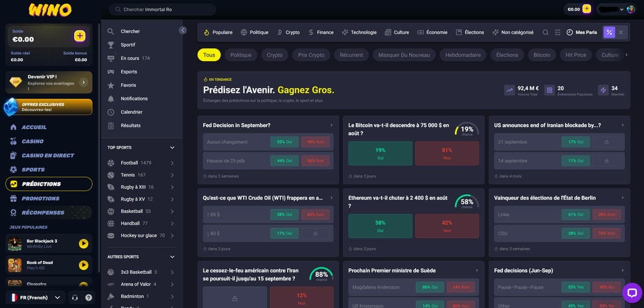Play Book of Dead game
Image resolution: width=644 pixels, height=308 pixels.
tap(83, 265)
